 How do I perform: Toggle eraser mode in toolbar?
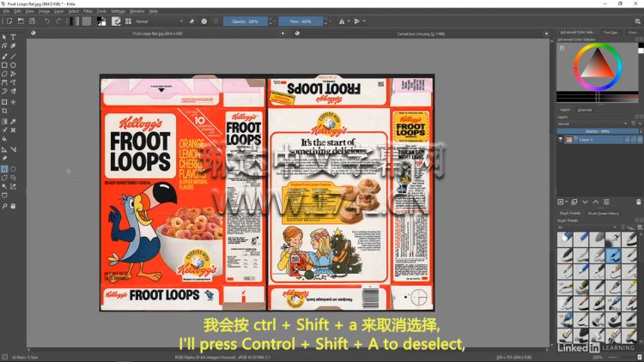pyautogui.click(x=191, y=21)
